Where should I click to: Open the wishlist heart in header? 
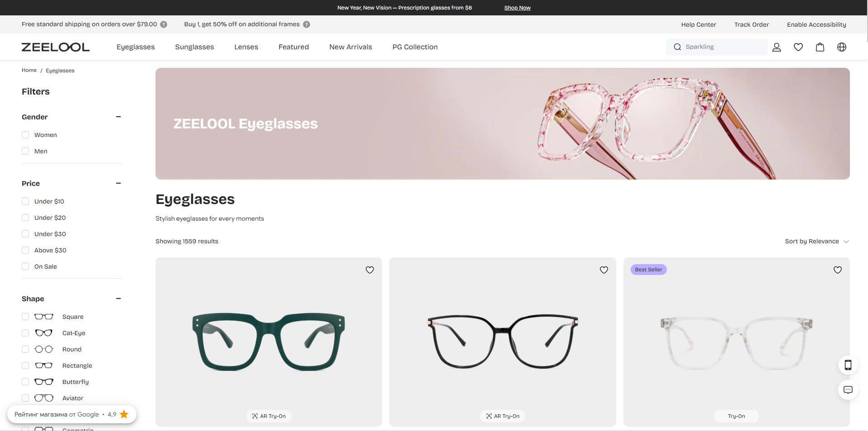798,47
